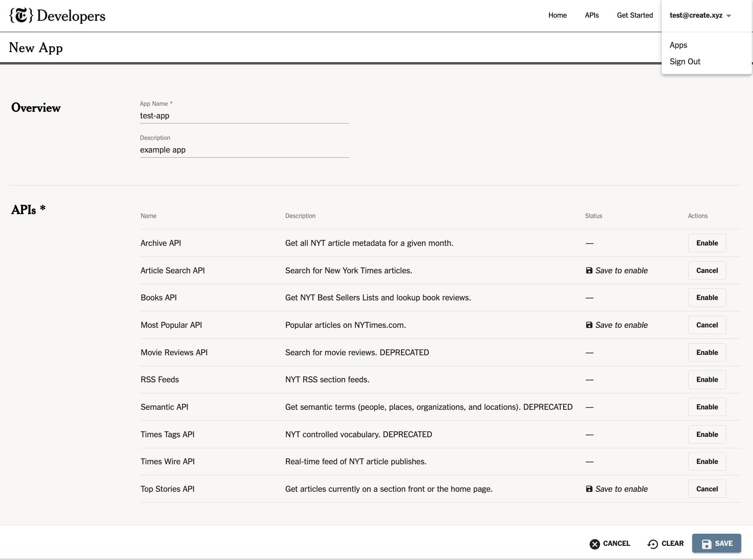Click the SAVE button label
This screenshot has width=753, height=560.
click(x=724, y=544)
